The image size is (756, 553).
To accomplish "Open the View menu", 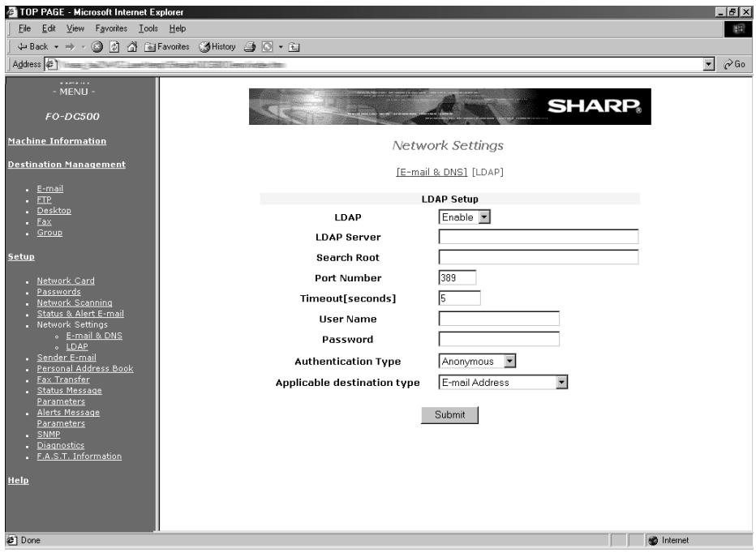I will 75,28.
